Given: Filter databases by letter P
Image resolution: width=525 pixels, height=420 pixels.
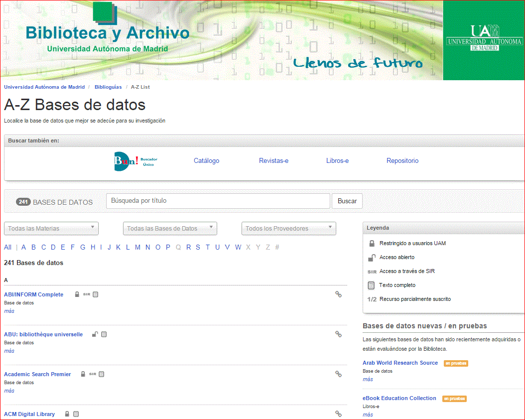Looking at the screenshot, I should coord(168,247).
